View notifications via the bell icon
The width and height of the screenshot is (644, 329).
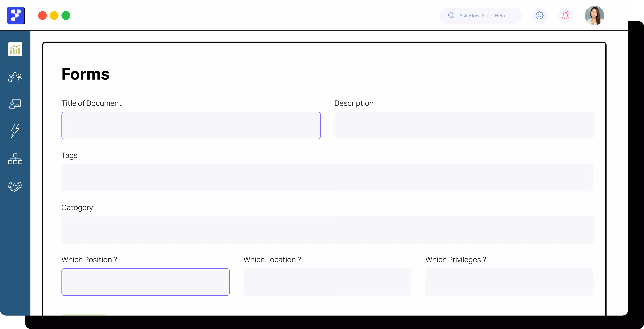coord(565,16)
